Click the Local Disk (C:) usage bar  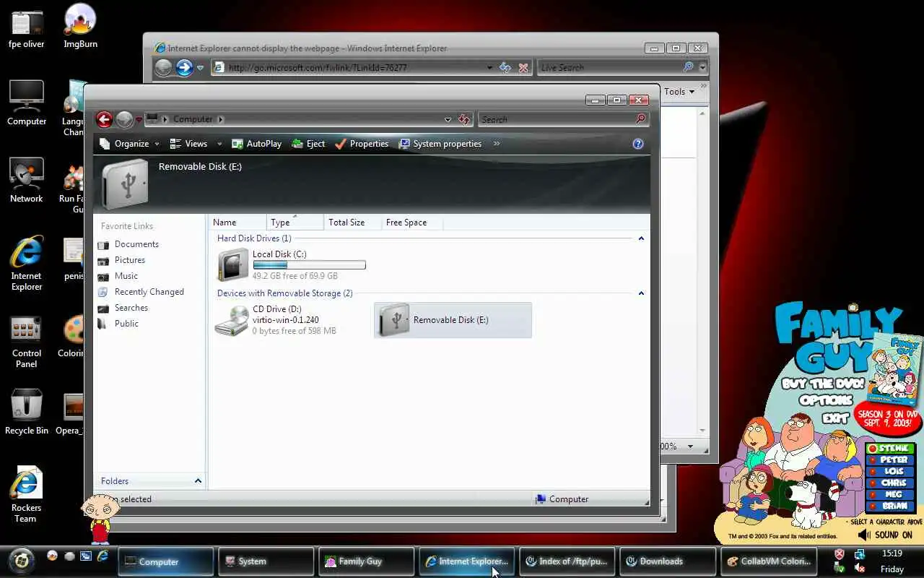(x=309, y=265)
